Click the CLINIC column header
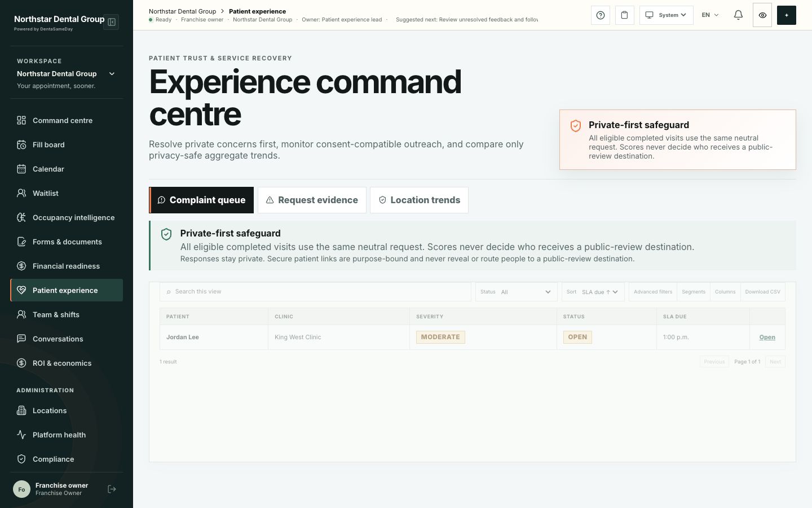 tap(339, 317)
